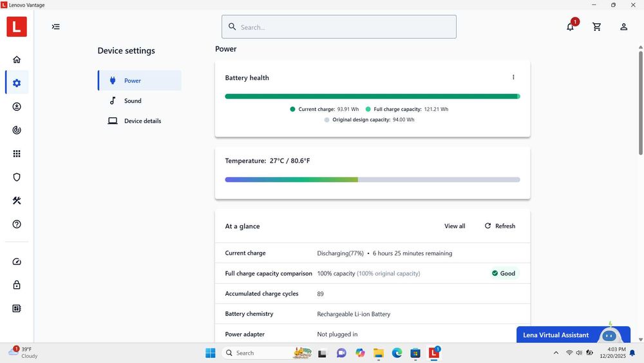Open the Lena Virtual Assistant chat
Image resolution: width=644 pixels, height=363 pixels.
click(573, 335)
